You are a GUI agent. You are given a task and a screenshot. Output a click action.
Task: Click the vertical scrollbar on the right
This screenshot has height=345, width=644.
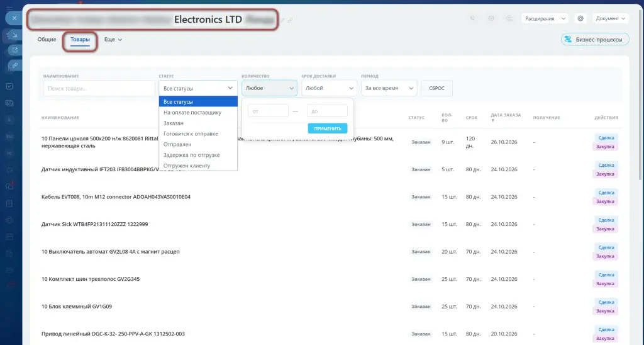tap(641, 94)
